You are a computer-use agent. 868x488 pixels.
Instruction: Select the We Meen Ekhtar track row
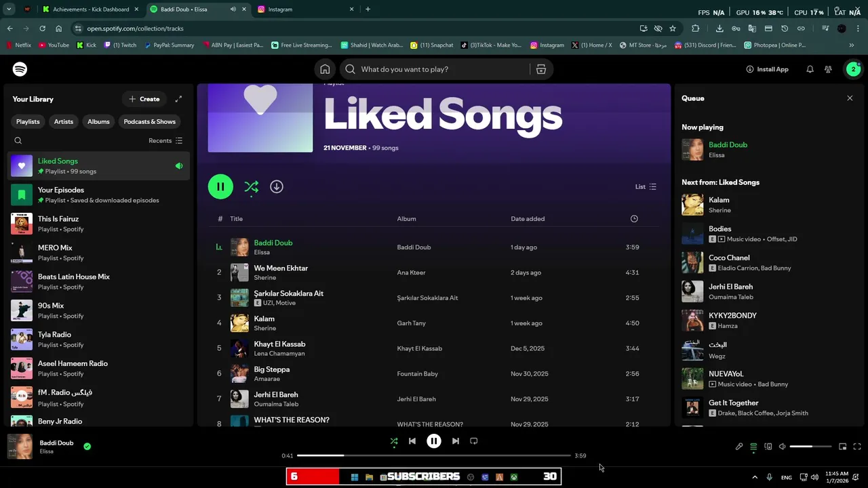tap(433, 272)
